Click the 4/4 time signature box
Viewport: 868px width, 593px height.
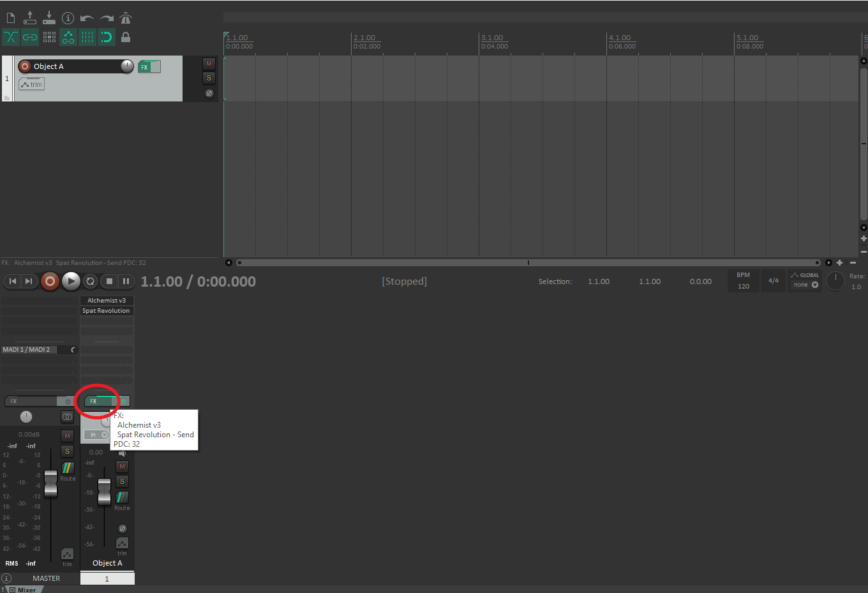(773, 281)
